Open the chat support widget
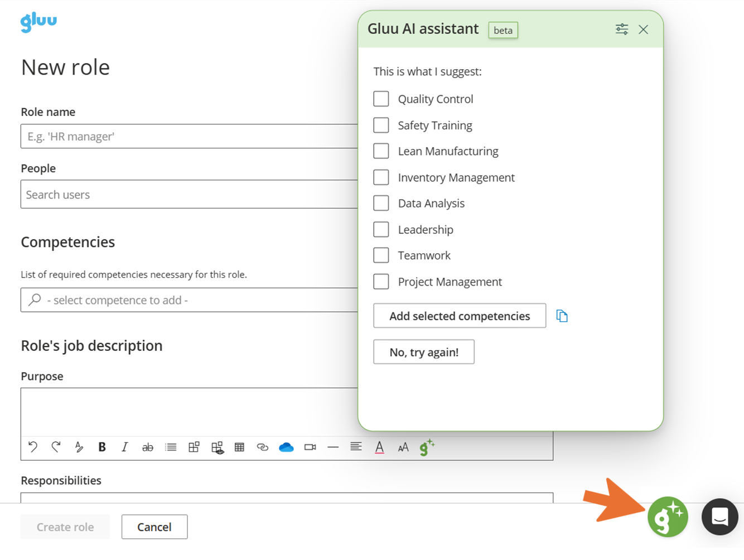 719,517
